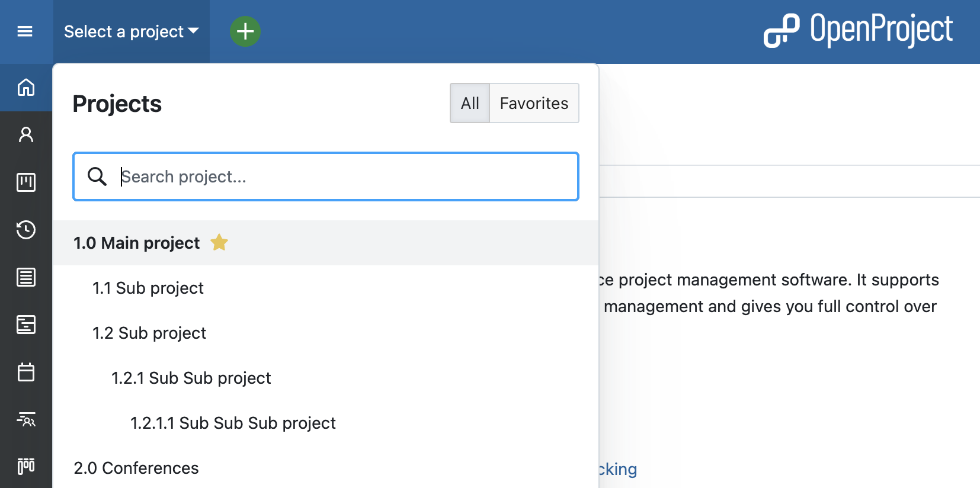Open 1.2.1.1 Sub Sub Sub project
This screenshot has width=980, height=488.
click(x=233, y=423)
